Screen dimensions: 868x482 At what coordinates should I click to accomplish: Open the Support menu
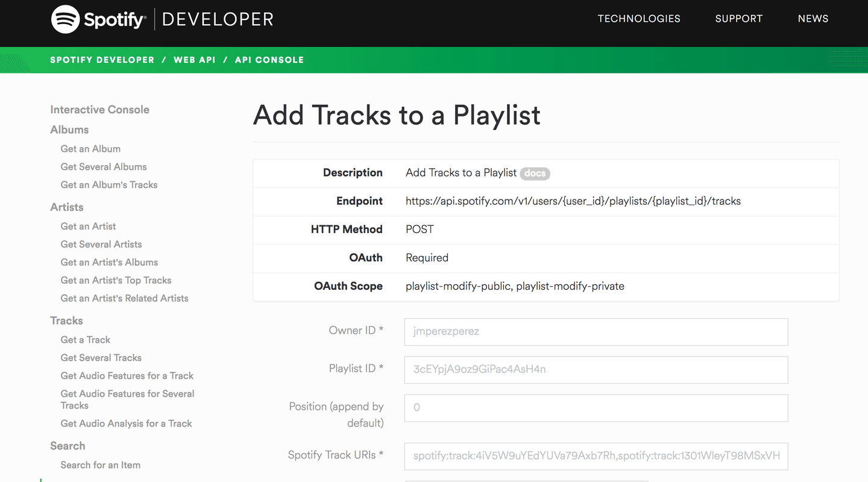coord(739,19)
